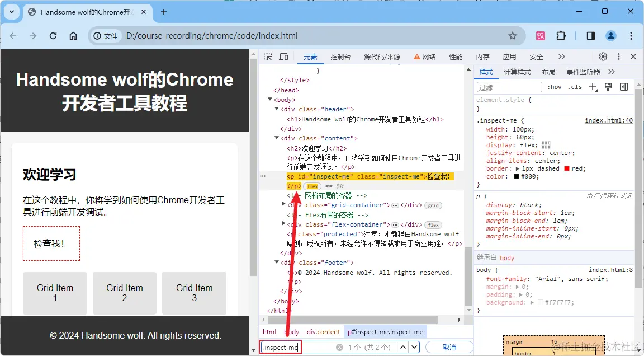
Task: Open the 网络 panel
Action: click(425, 57)
